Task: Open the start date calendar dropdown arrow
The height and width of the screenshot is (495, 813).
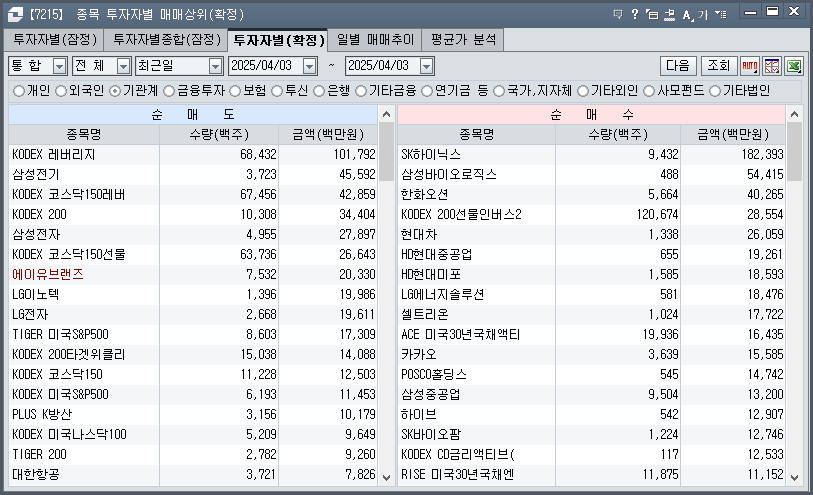Action: 310,66
